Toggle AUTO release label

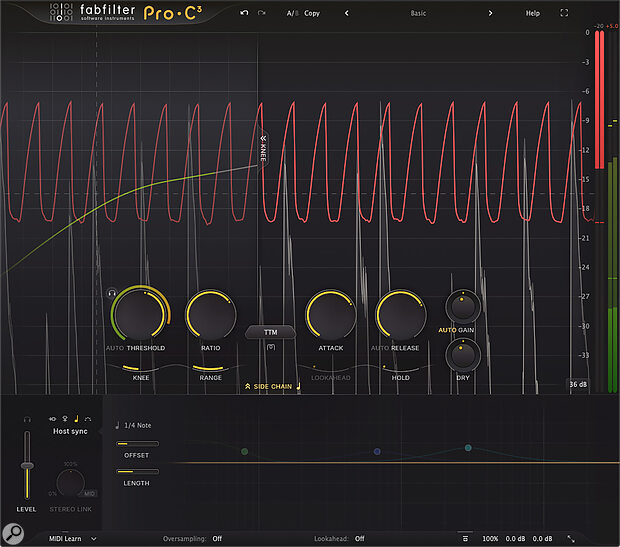tap(380, 348)
